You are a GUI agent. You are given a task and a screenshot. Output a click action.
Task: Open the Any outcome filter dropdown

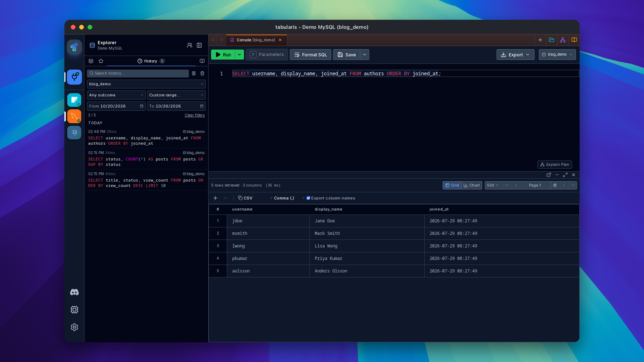(x=116, y=95)
